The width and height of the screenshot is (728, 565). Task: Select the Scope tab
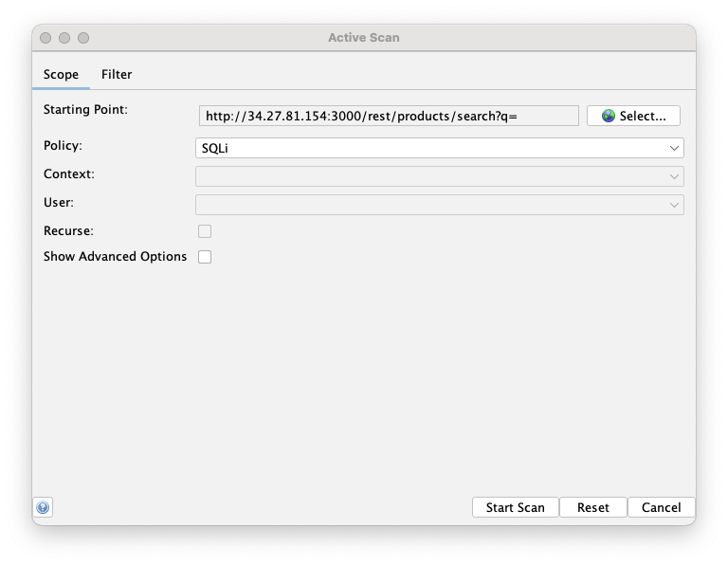tap(61, 74)
